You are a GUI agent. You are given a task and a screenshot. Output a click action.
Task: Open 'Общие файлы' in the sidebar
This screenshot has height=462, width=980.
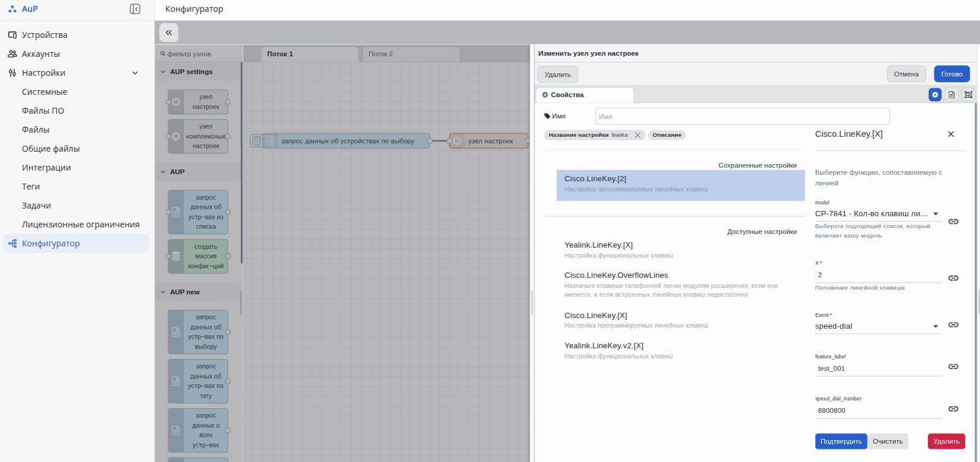(50, 149)
